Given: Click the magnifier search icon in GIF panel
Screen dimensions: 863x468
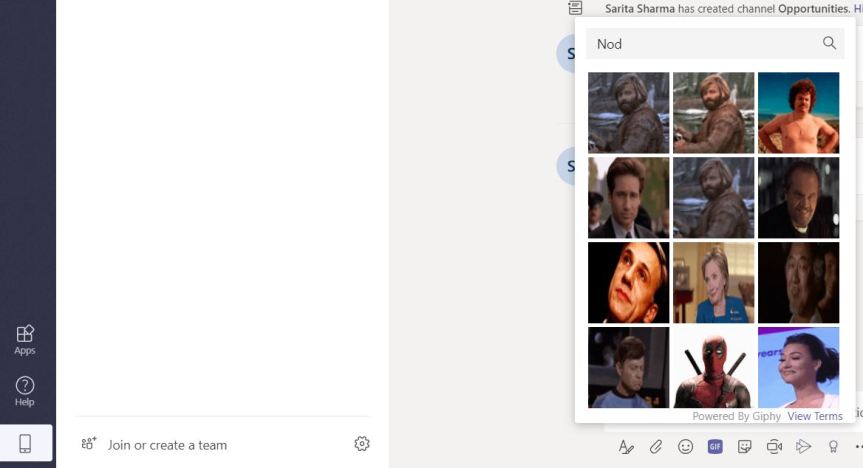Looking at the screenshot, I should pos(829,43).
